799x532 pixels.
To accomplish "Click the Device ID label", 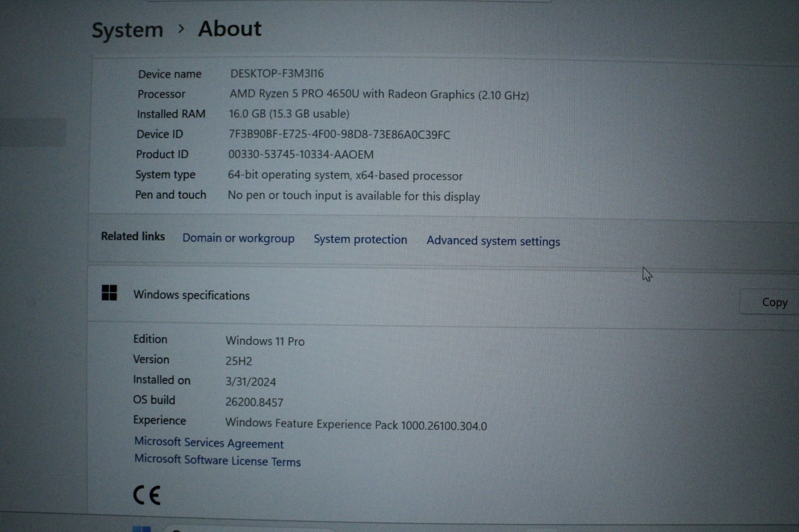I will [160, 134].
